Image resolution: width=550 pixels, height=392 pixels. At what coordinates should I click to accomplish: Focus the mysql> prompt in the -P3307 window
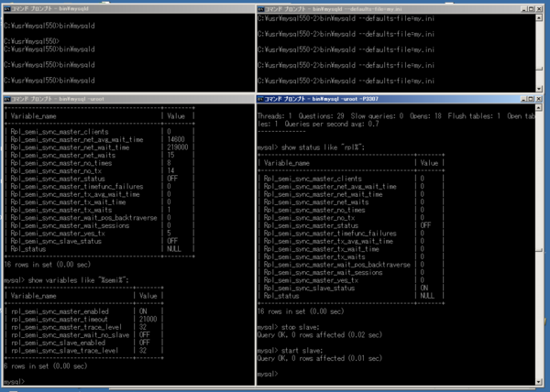point(268,374)
